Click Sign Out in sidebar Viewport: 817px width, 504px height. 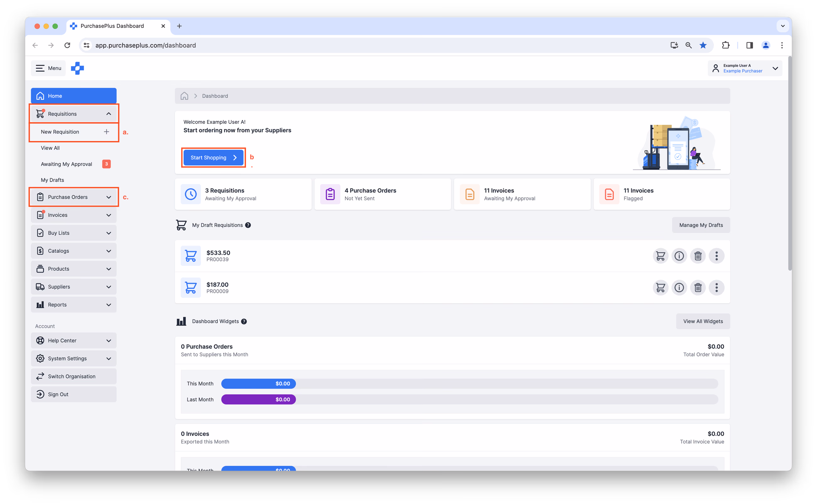[x=74, y=395]
